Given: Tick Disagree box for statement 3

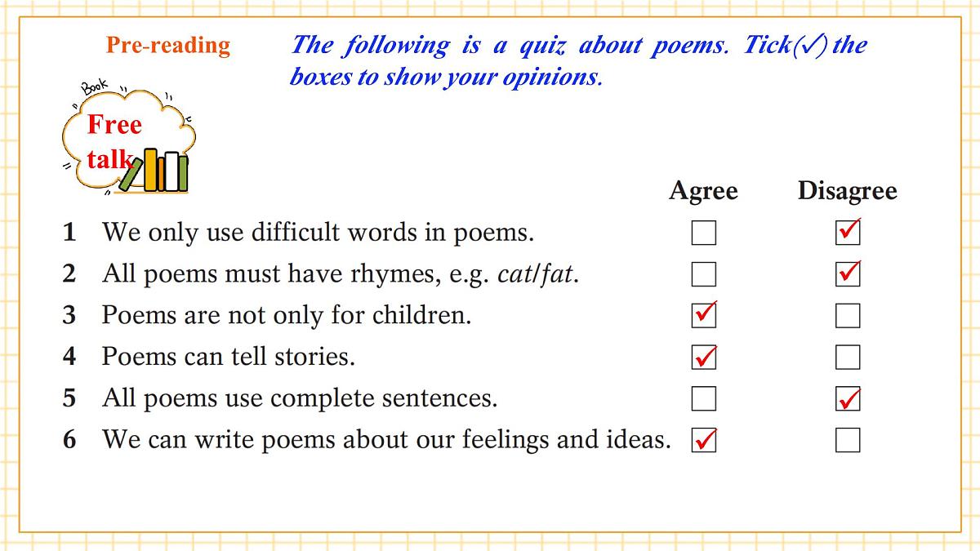Looking at the screenshot, I should coord(848,315).
